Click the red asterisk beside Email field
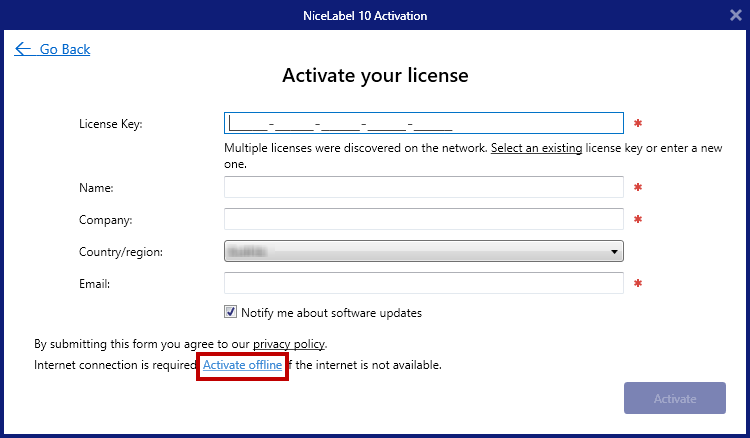This screenshot has width=750, height=438. 638,284
